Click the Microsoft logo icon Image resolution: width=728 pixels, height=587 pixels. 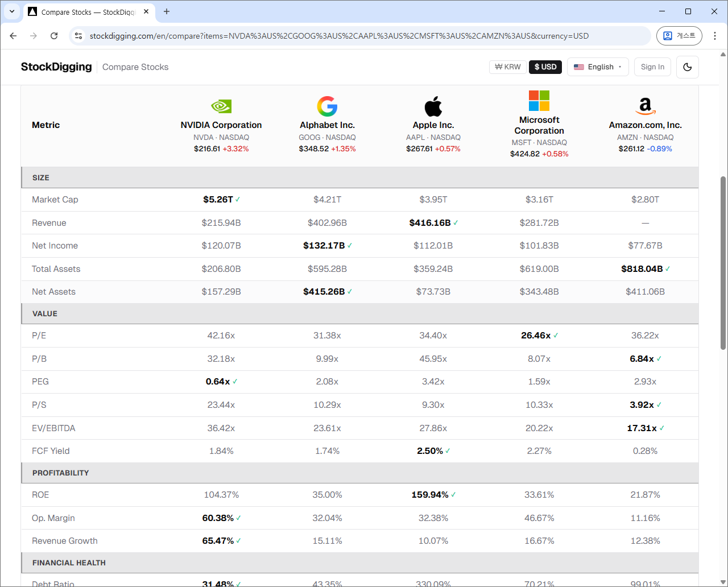click(x=539, y=101)
